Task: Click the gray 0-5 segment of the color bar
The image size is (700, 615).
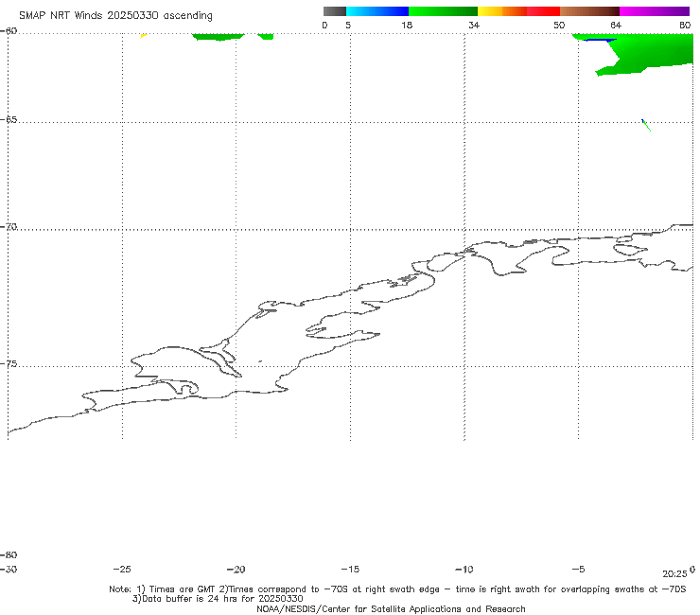Action: pyautogui.click(x=335, y=11)
